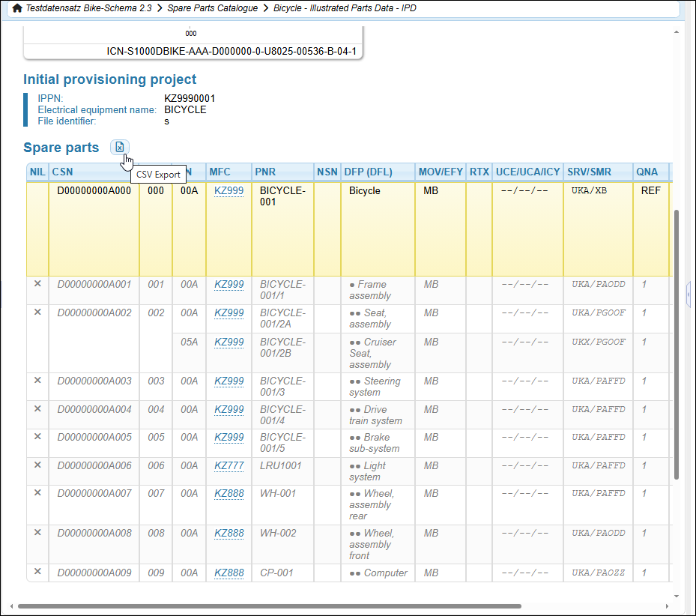Open KZ888 link for CP-001
This screenshot has width=696, height=616.
(x=229, y=573)
